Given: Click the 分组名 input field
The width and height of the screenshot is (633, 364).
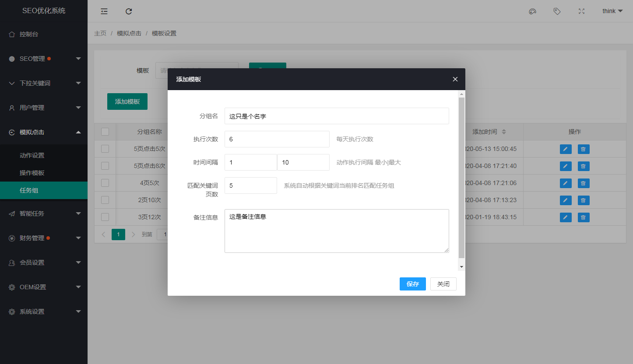Looking at the screenshot, I should point(336,116).
